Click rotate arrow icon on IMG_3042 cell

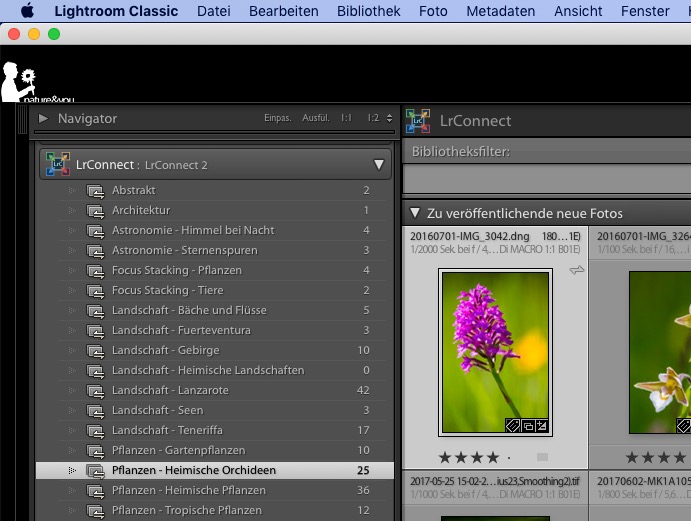click(576, 270)
